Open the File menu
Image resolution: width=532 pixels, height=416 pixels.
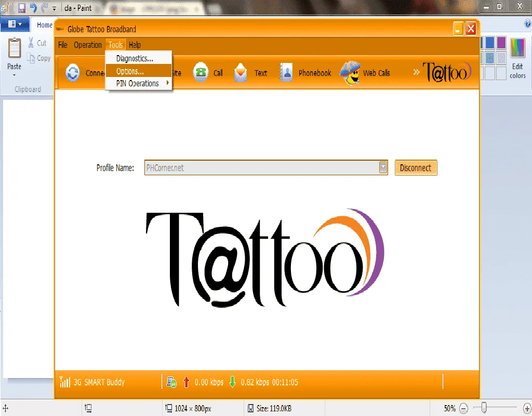pos(62,45)
